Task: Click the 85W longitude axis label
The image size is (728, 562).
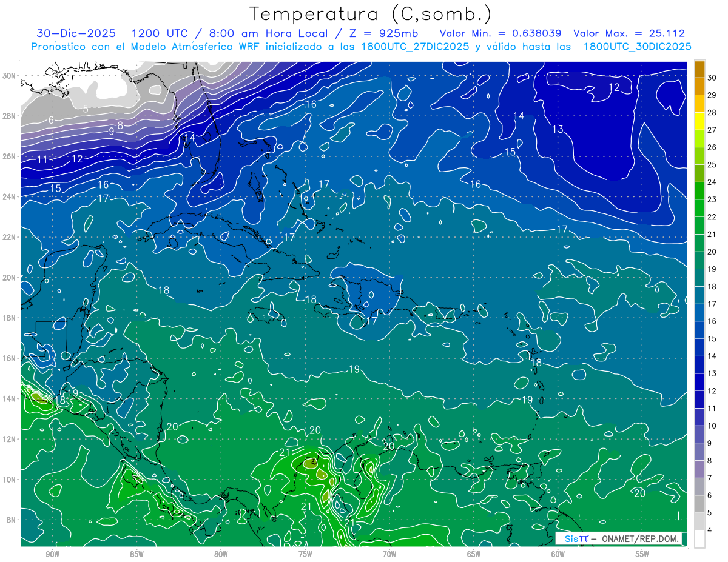Action: [x=136, y=554]
